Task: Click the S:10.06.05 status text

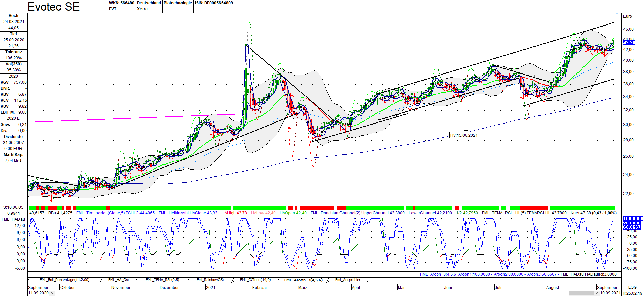Action: click(13, 207)
